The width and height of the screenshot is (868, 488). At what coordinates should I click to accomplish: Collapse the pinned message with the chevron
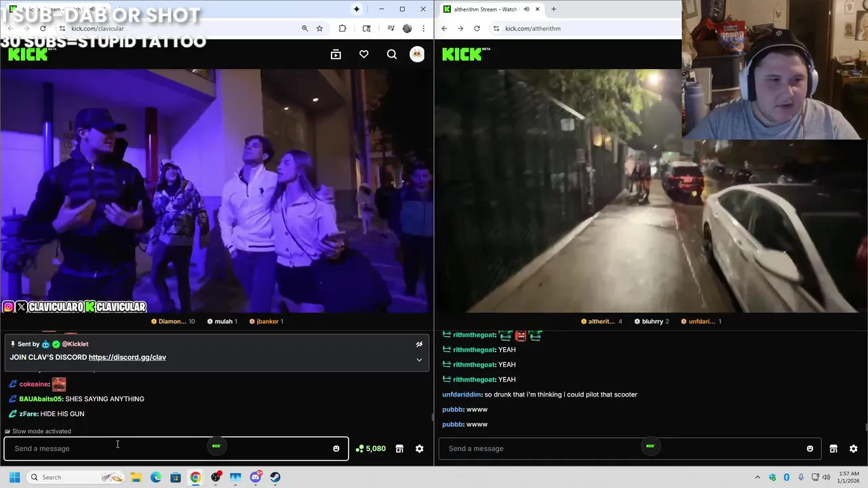pyautogui.click(x=419, y=360)
